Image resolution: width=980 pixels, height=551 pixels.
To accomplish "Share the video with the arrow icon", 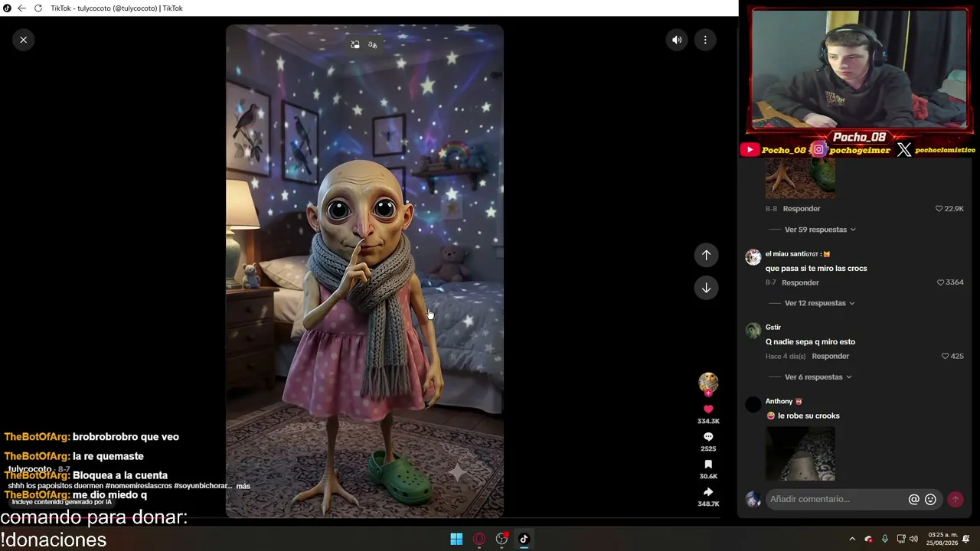I will tap(708, 492).
